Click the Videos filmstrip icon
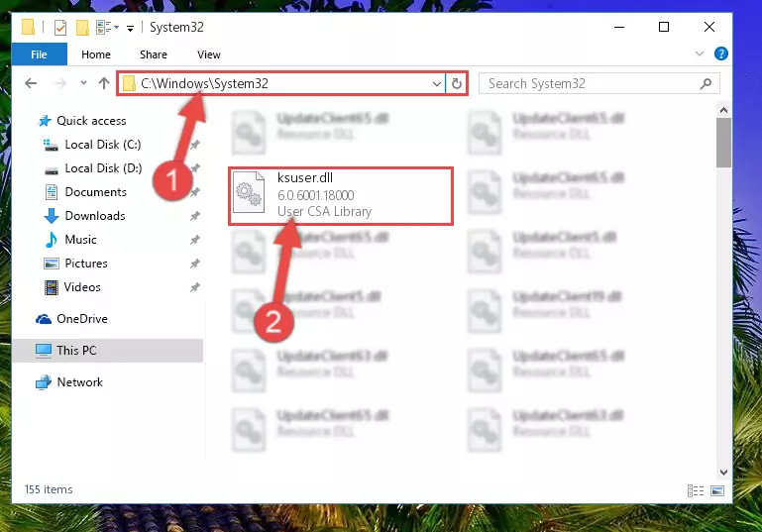This screenshot has height=532, width=762. point(51,287)
